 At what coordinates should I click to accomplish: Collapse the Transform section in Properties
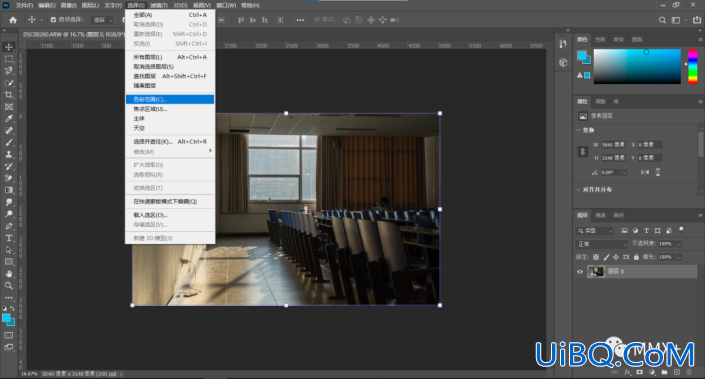pyautogui.click(x=579, y=130)
